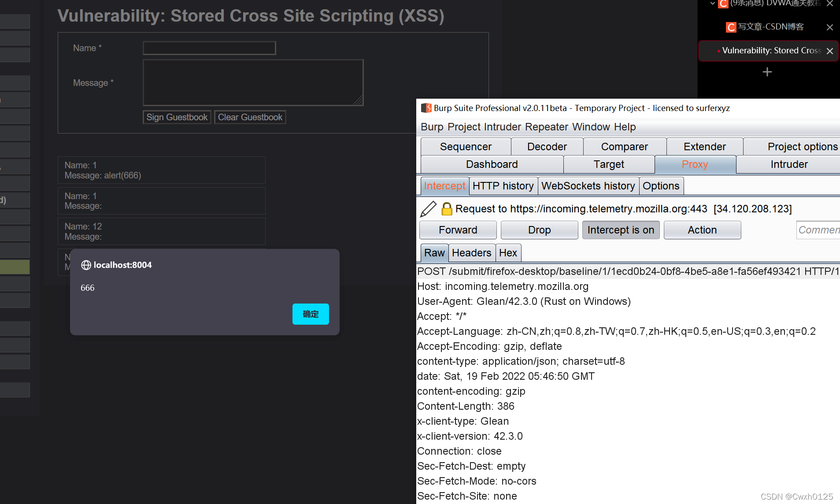This screenshot has width=840, height=504.
Task: Click the Message textarea
Action: (x=253, y=83)
